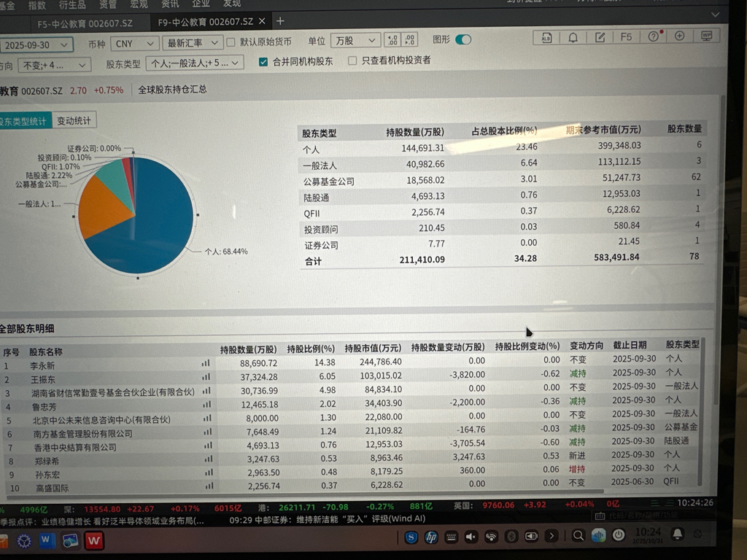Expand tray with the arrow icon
The image size is (747, 560).
tap(551, 536)
